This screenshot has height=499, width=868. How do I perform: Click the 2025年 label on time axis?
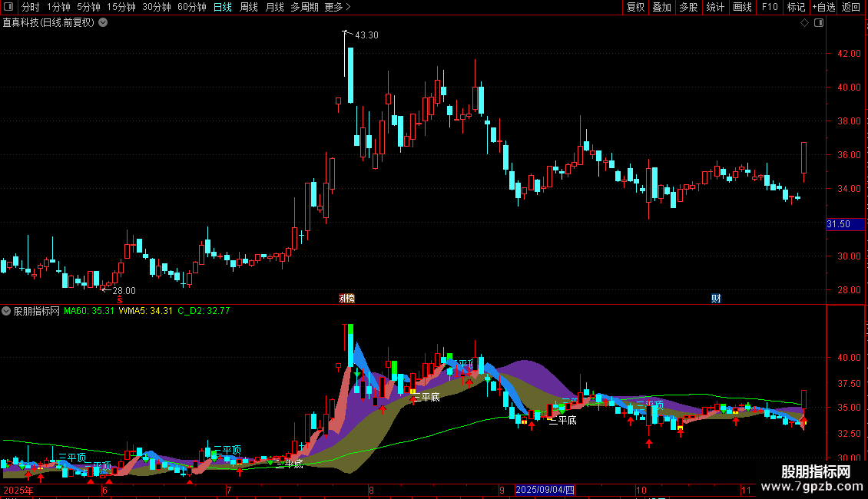18,490
